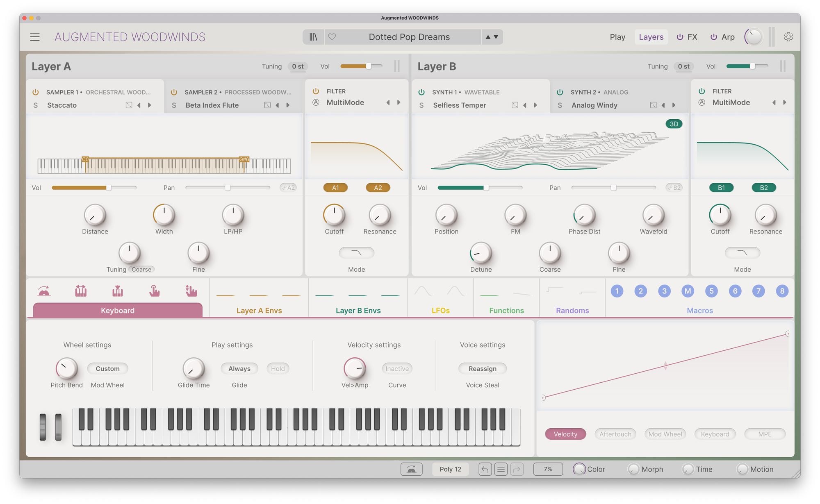
Task: Favorite the preset with the heart icon
Action: tap(332, 37)
